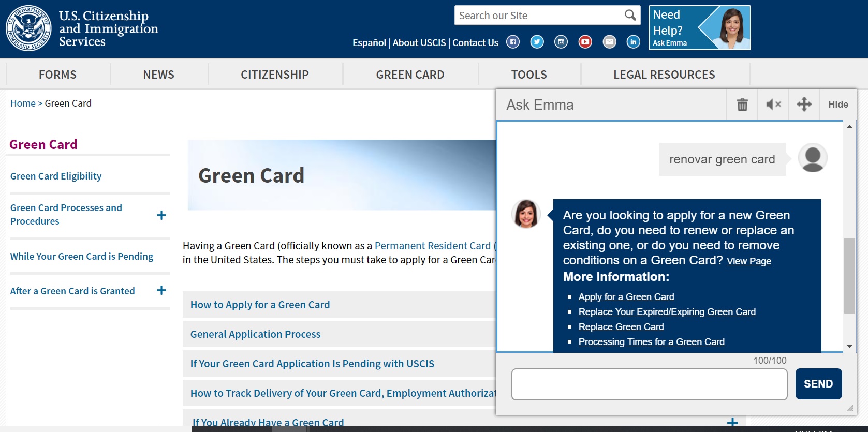Switch site to Español

point(369,43)
